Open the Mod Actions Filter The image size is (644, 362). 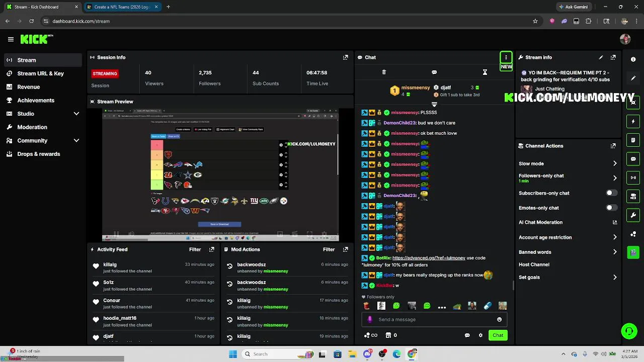click(329, 249)
